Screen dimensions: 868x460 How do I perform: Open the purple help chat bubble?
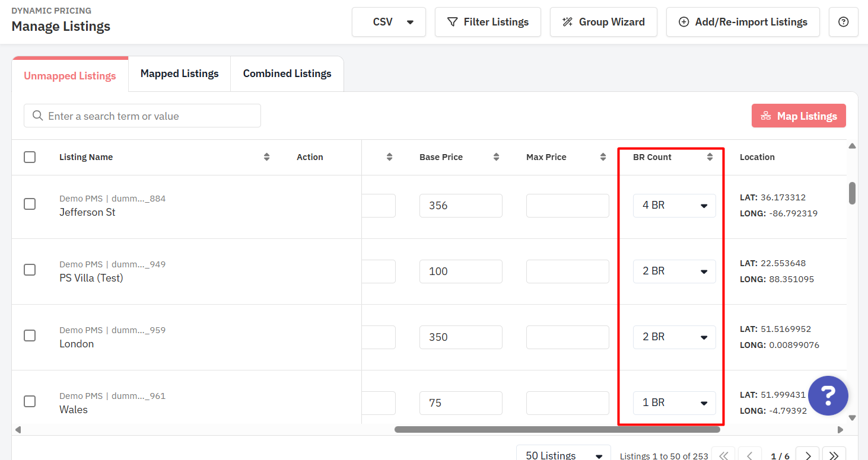tap(828, 395)
